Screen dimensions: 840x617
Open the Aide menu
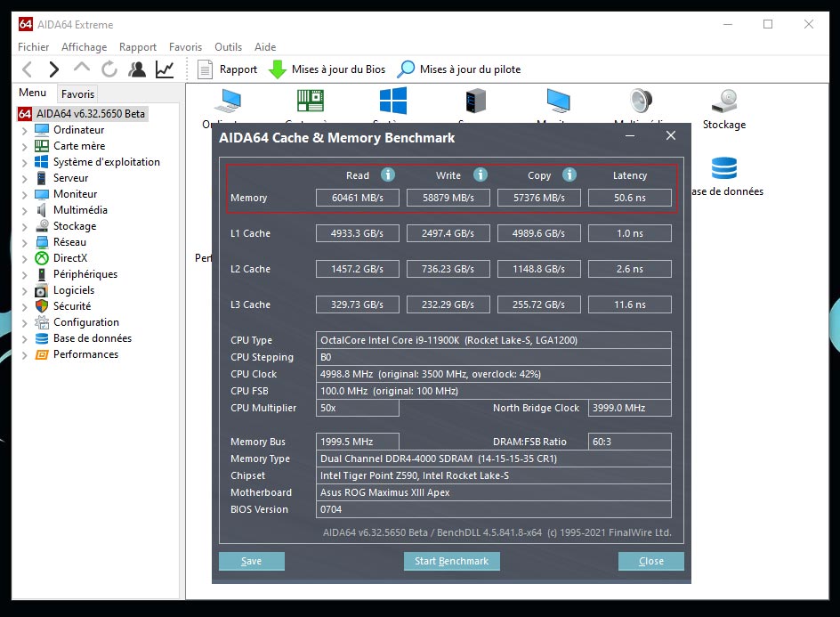265,47
